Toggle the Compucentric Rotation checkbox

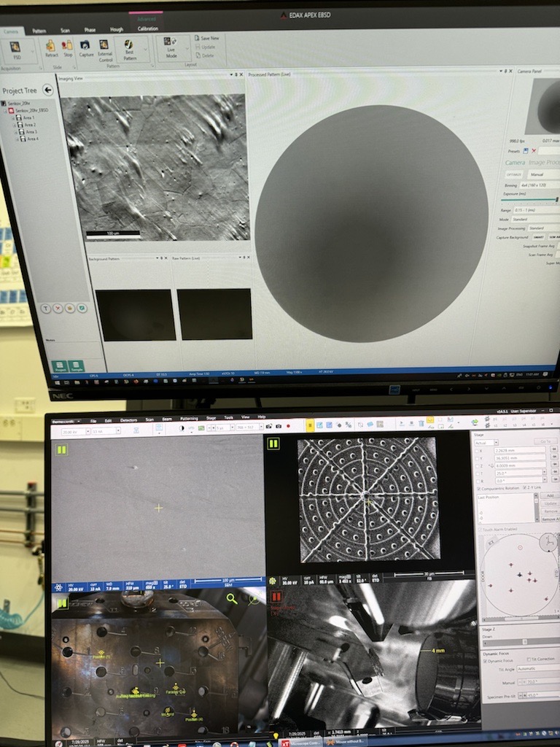(480, 488)
